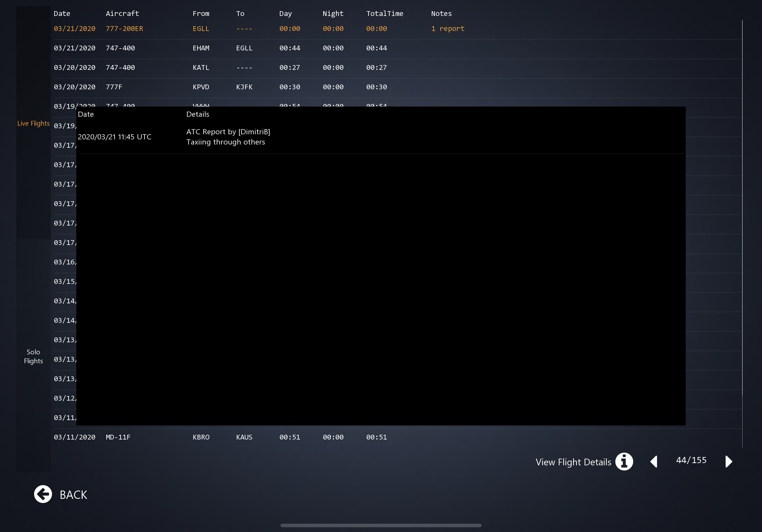
Task: Click the TotalTime column header
Action: pyautogui.click(x=384, y=14)
